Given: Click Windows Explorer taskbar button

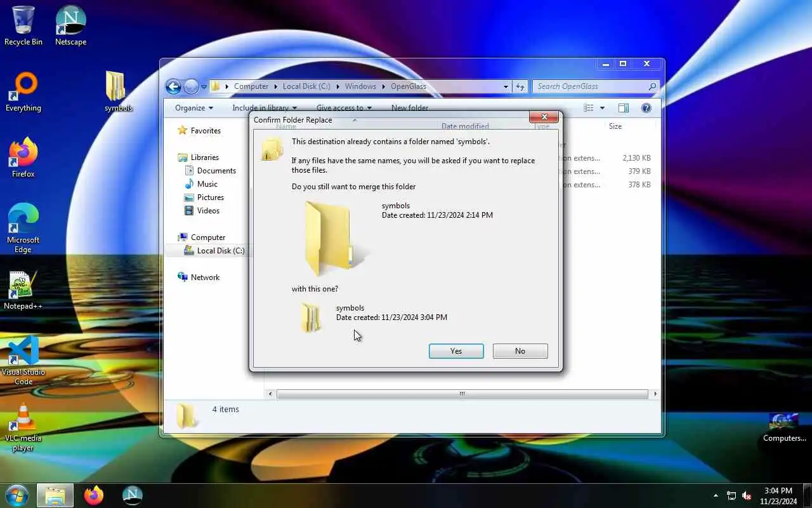Looking at the screenshot, I should click(55, 495).
